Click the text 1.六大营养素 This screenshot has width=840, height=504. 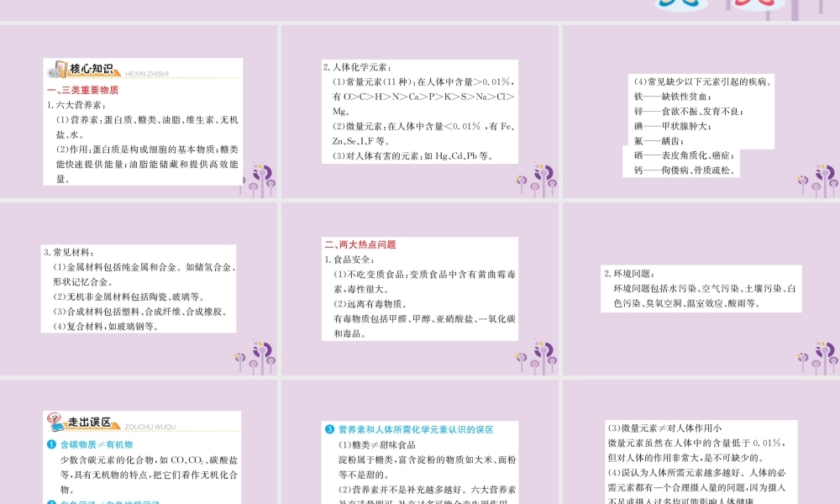(76, 105)
